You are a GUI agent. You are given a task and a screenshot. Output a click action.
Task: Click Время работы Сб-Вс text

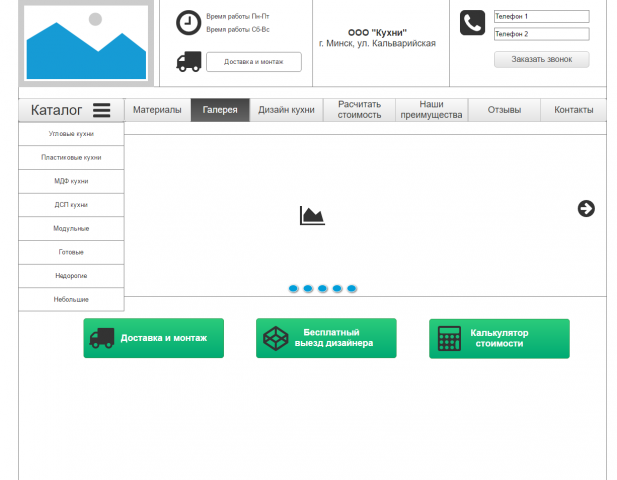[238, 30]
